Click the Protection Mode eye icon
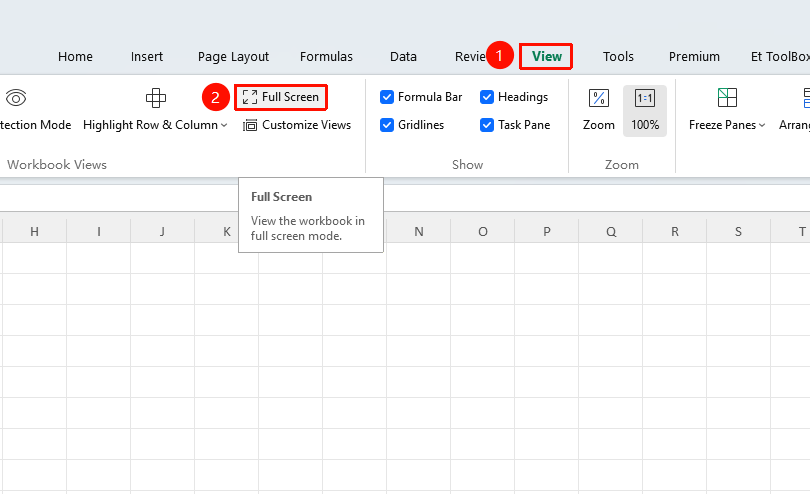 point(15,97)
